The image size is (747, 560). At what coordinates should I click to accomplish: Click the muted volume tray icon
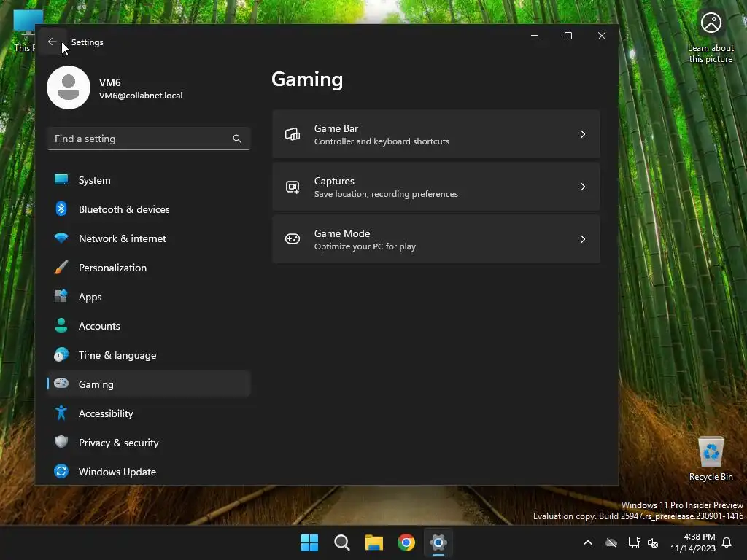(653, 542)
